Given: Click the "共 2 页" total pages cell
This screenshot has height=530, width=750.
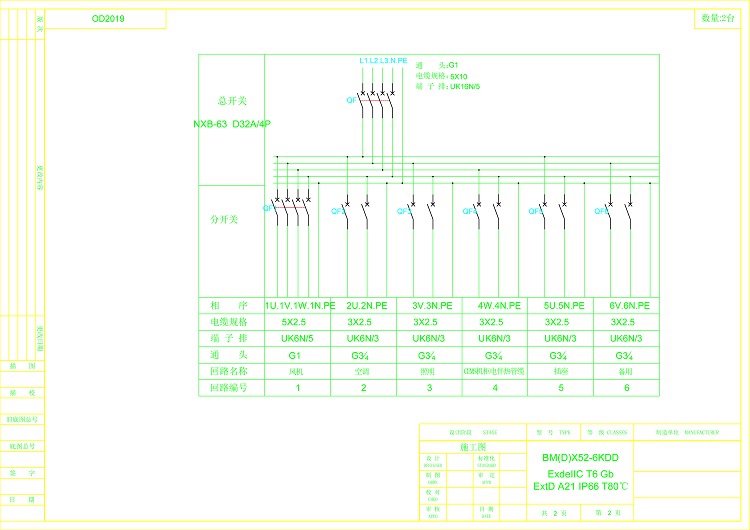Looking at the screenshot, I should [554, 513].
